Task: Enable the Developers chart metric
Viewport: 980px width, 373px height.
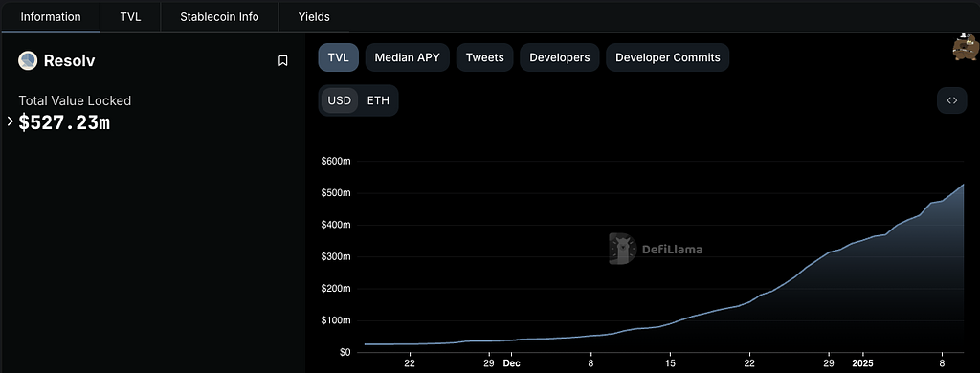Action: 559,57
